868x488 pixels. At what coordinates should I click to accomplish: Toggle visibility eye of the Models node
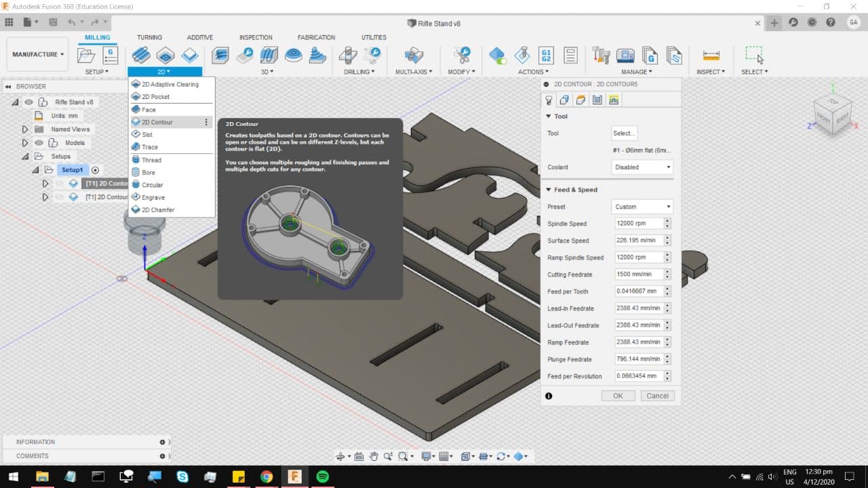[x=39, y=143]
